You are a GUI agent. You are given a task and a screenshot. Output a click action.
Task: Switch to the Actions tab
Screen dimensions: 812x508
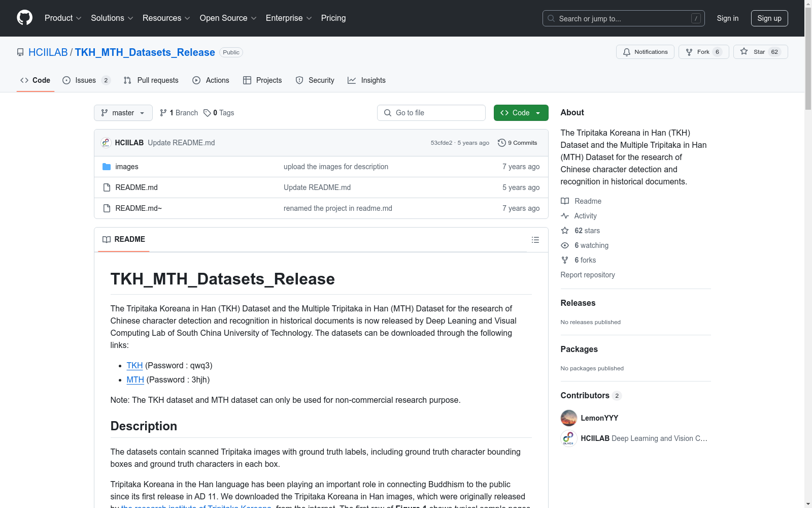[211, 80]
